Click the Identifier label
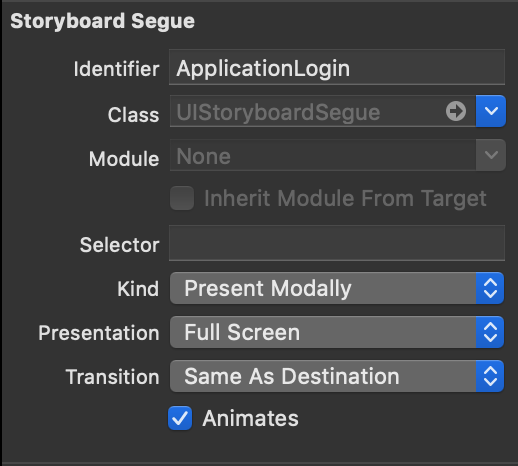This screenshot has height=466, width=518. point(116,69)
